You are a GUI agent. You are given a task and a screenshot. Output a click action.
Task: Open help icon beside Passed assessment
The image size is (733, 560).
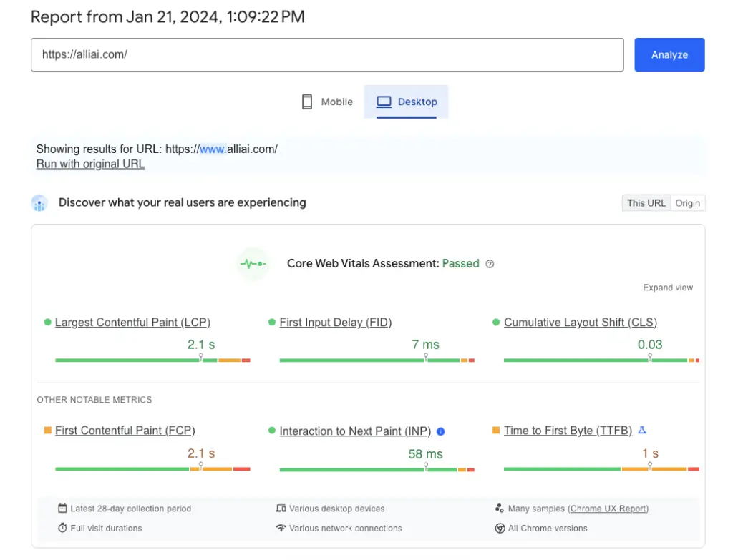[490, 264]
